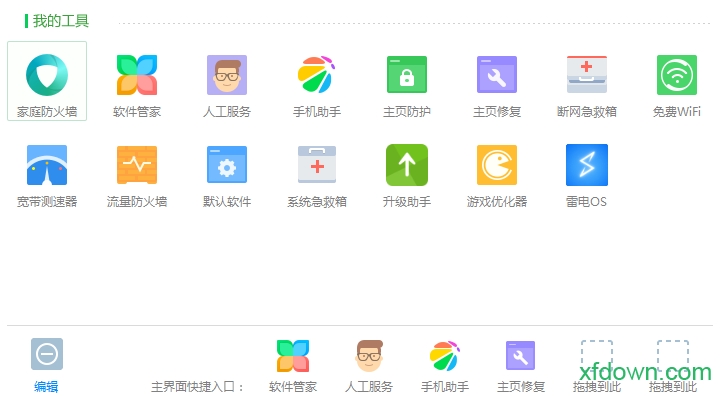This screenshot has height=396, width=728.
Task: Open the 主页防护 lock icon
Action: (x=407, y=75)
